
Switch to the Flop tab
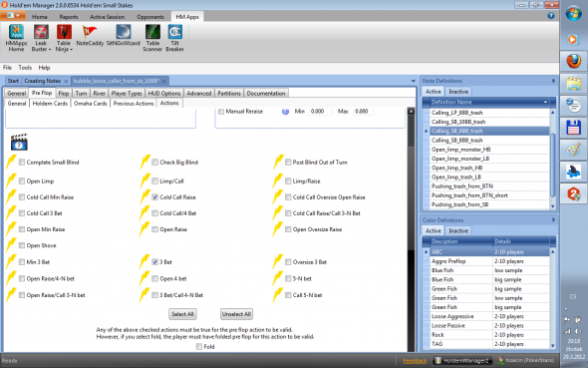coord(64,93)
